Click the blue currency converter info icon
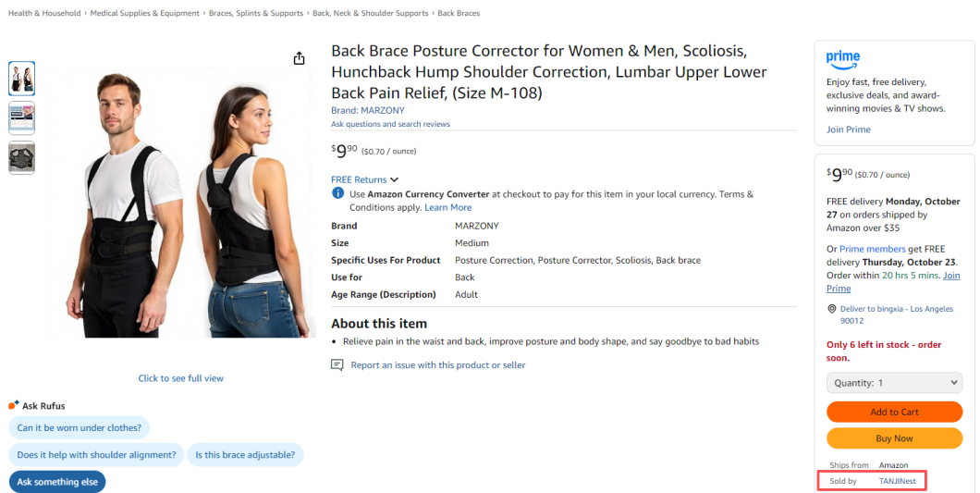The width and height of the screenshot is (980, 493). click(337, 194)
